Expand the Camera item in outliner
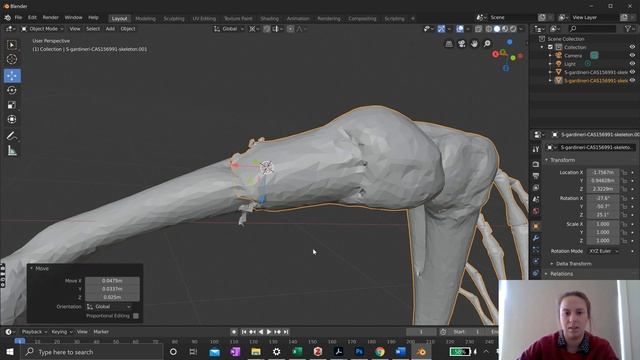This screenshot has height=360, width=640. coord(550,56)
